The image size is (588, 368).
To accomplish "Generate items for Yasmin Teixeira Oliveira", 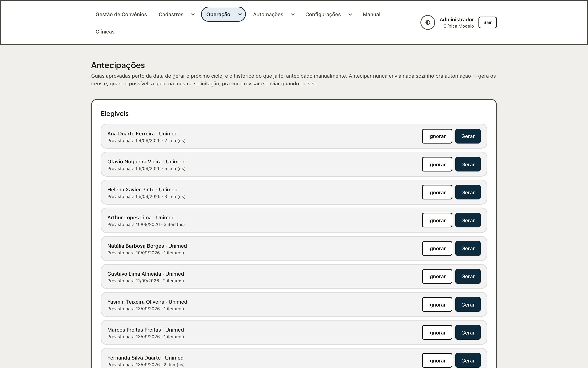I will [468, 305].
